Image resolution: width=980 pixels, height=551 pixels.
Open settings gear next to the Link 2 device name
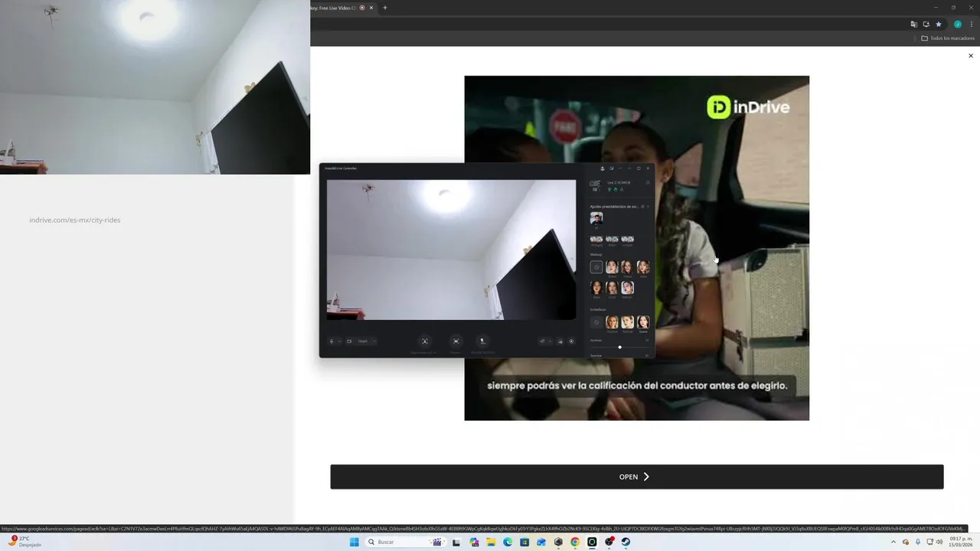(648, 183)
